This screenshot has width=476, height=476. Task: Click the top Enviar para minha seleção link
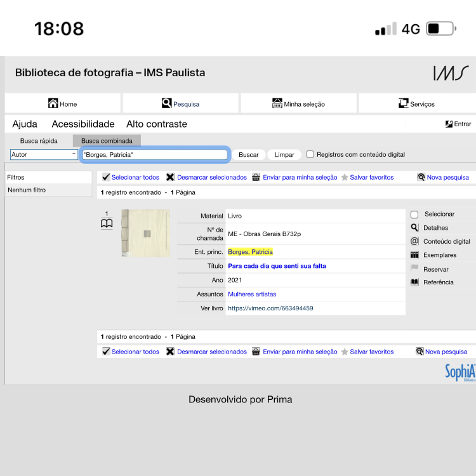(300, 177)
